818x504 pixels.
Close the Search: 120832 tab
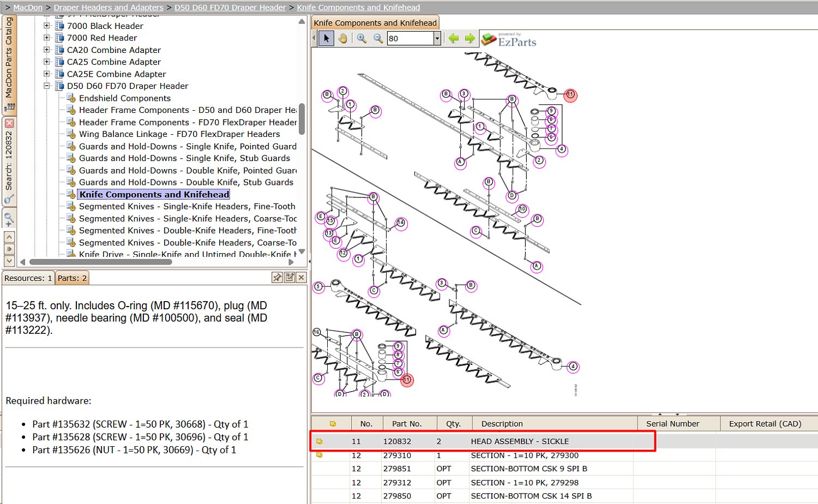pyautogui.click(x=9, y=123)
